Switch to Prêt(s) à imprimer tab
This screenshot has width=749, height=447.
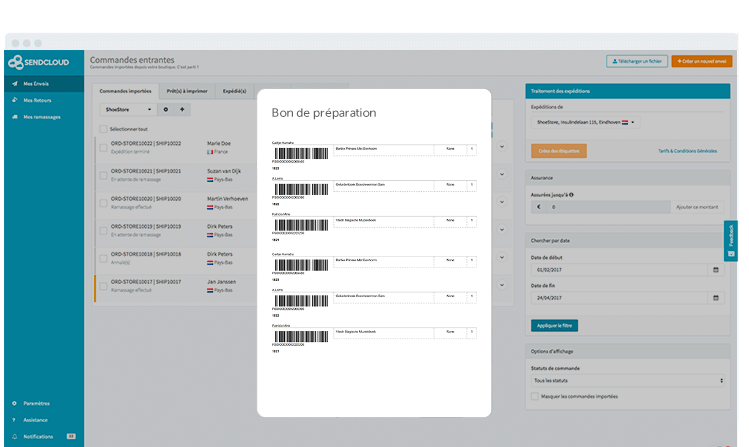click(187, 91)
